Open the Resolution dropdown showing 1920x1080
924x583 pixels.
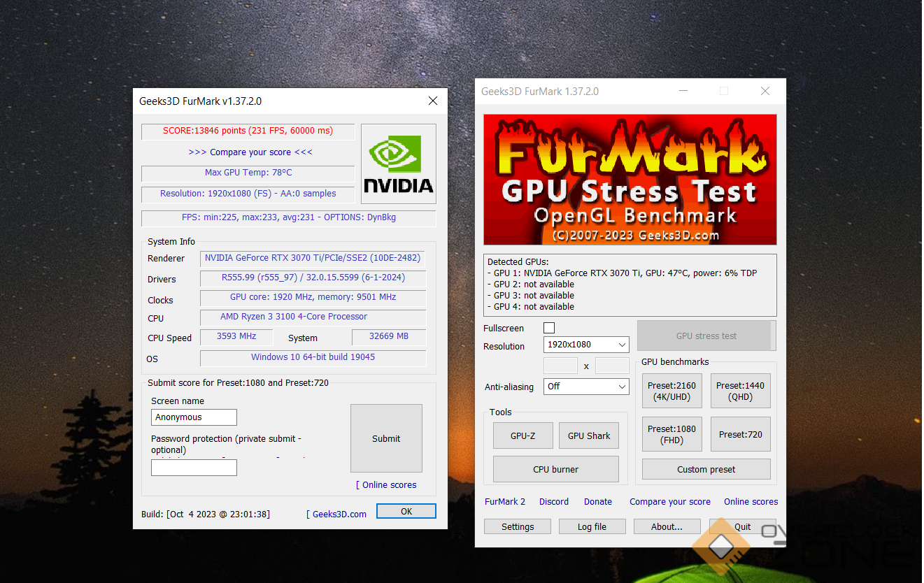[x=586, y=345]
